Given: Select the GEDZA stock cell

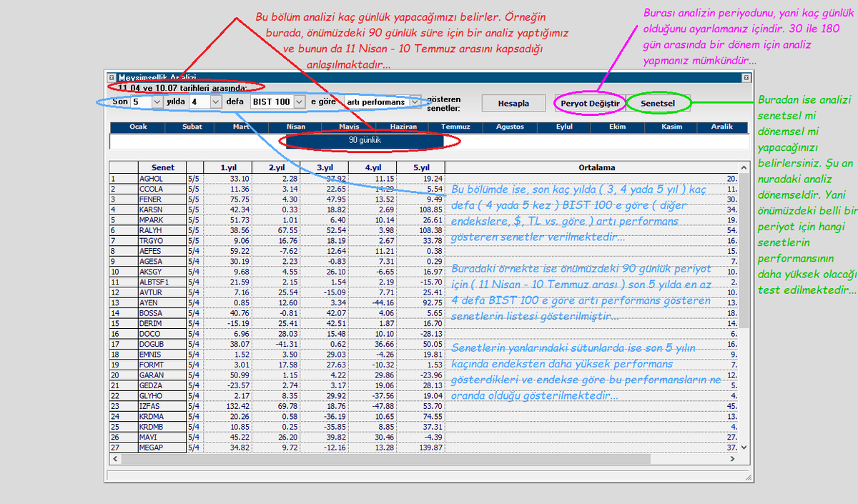Looking at the screenshot, I should 162,385.
